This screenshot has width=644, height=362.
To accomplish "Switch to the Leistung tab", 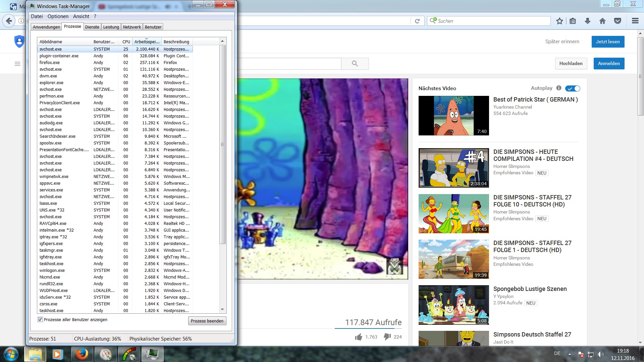I will [111, 27].
